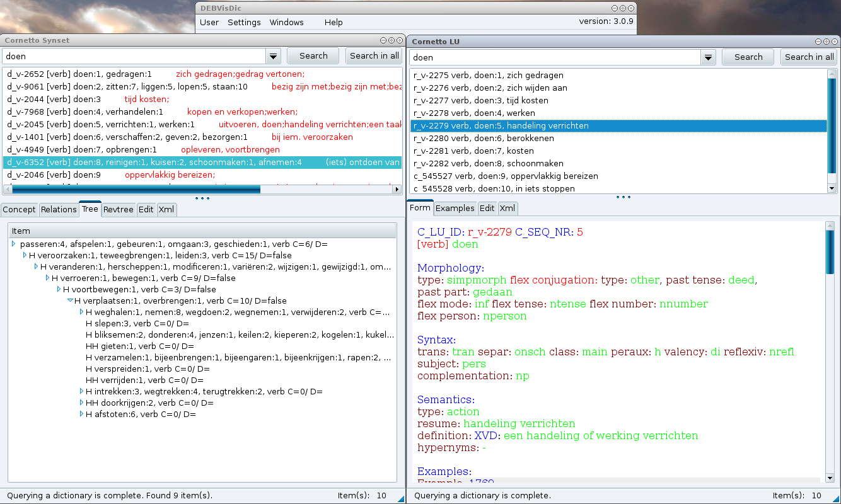Select synset d_v-4949 doen:7, opbrengen:1
The image size is (841, 504).
[x=202, y=149]
